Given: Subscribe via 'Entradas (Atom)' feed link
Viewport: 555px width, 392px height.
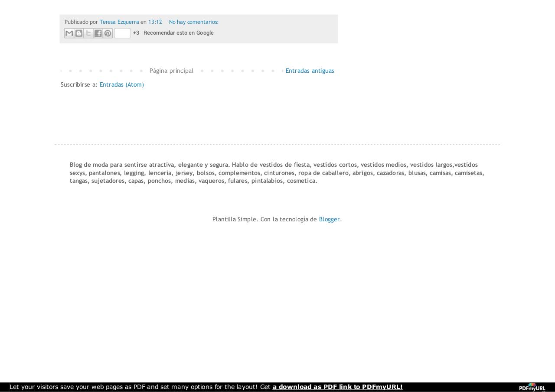Looking at the screenshot, I should [x=121, y=84].
